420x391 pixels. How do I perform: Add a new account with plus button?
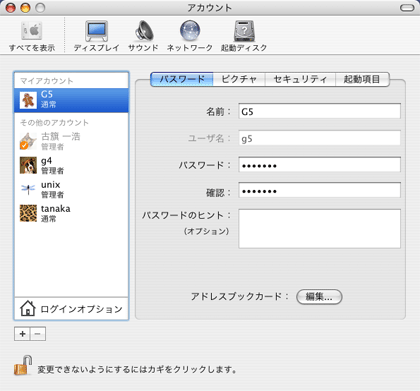pos(22,334)
